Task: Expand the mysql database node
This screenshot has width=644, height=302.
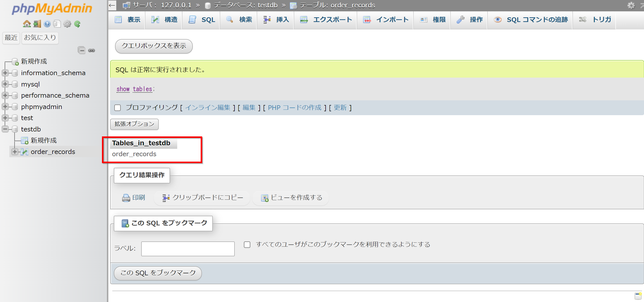Action: pos(5,84)
